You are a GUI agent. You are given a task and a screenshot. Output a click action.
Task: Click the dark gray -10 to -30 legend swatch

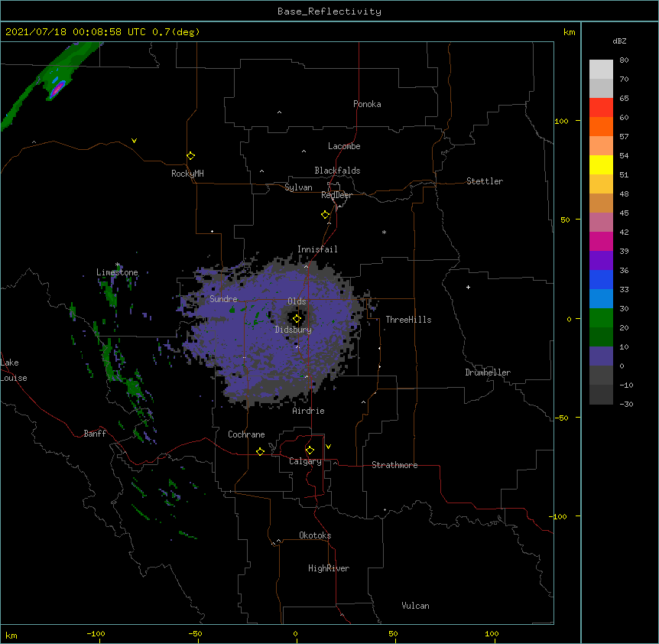[601, 395]
